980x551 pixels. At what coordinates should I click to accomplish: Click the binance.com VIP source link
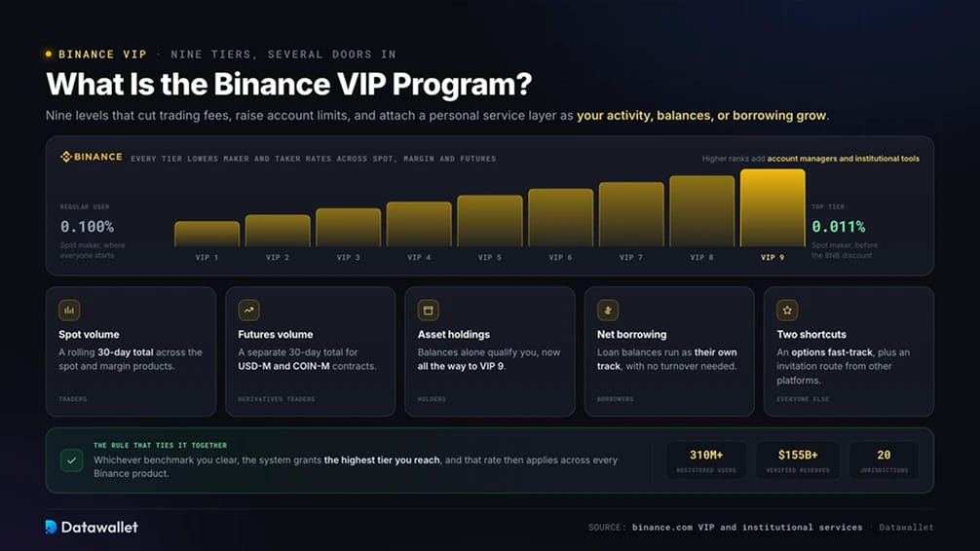747,528
